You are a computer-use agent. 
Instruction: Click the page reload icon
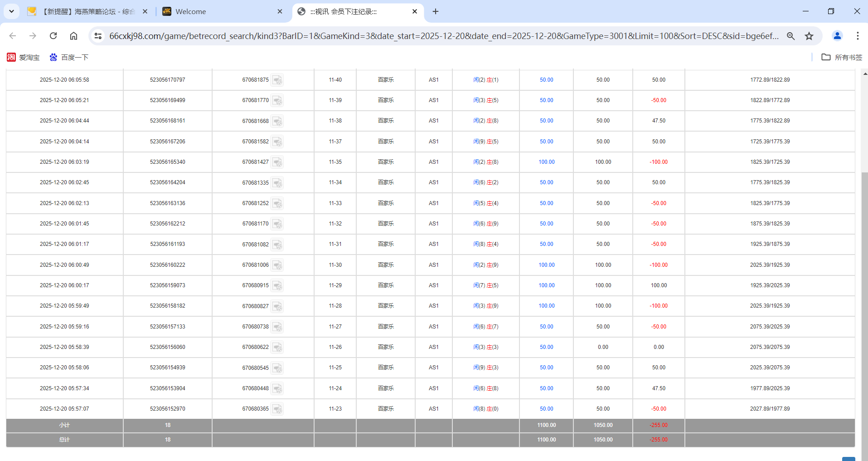coord(53,36)
